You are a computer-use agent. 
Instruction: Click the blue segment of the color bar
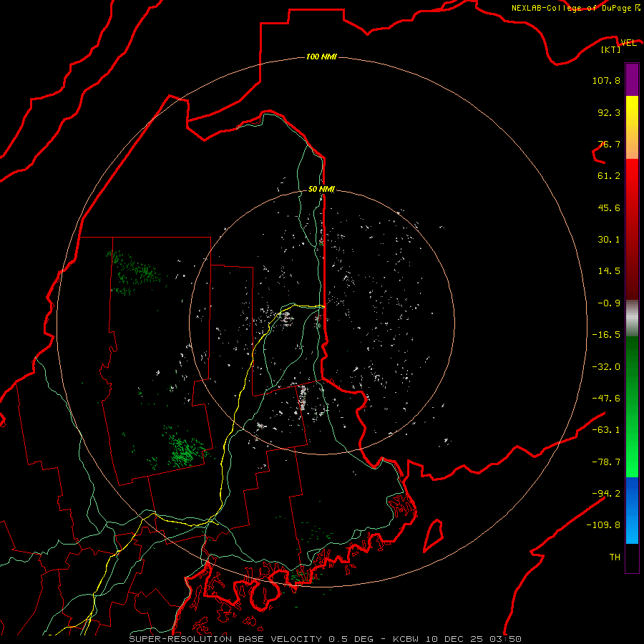[632, 510]
